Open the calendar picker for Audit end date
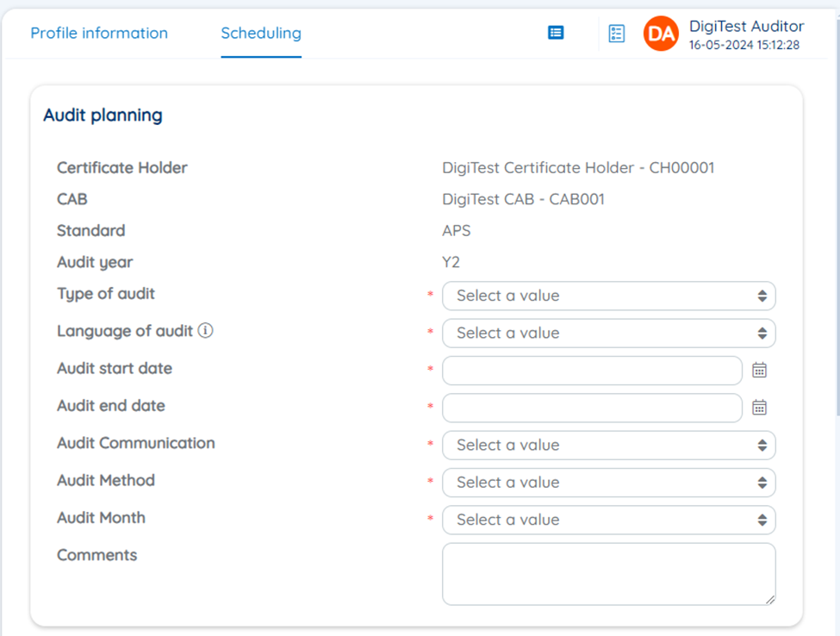This screenshot has height=636, width=840. [x=759, y=408]
